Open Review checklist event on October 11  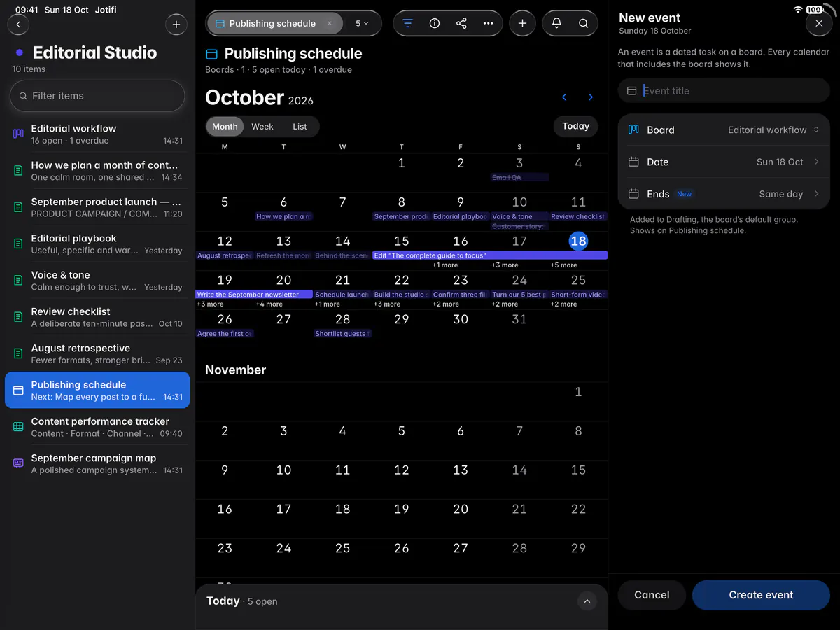coord(578,216)
